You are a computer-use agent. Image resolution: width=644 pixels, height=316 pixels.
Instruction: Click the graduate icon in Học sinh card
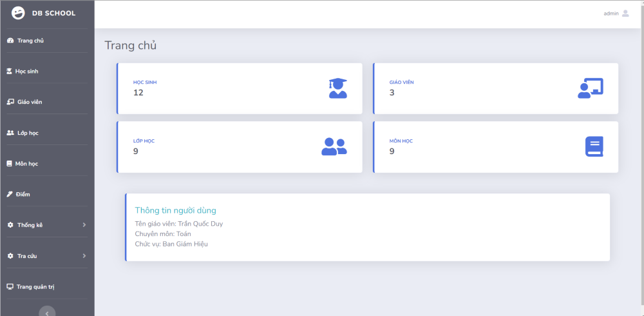coord(337,88)
